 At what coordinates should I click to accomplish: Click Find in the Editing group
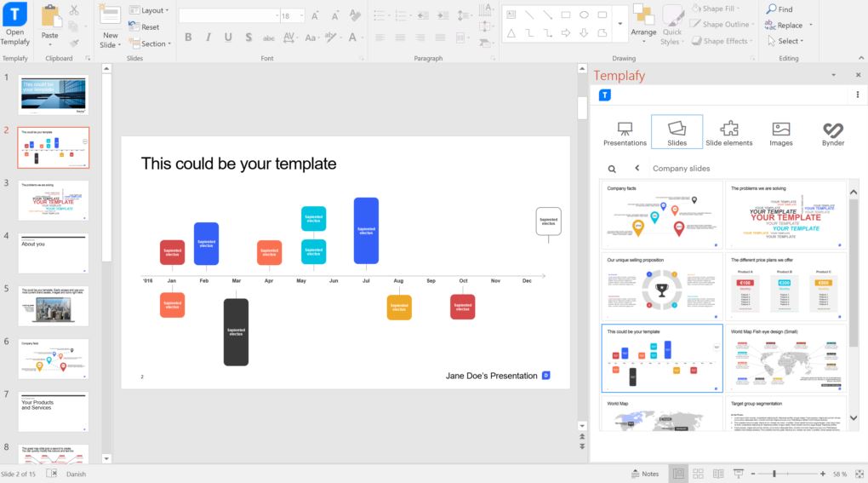[779, 9]
